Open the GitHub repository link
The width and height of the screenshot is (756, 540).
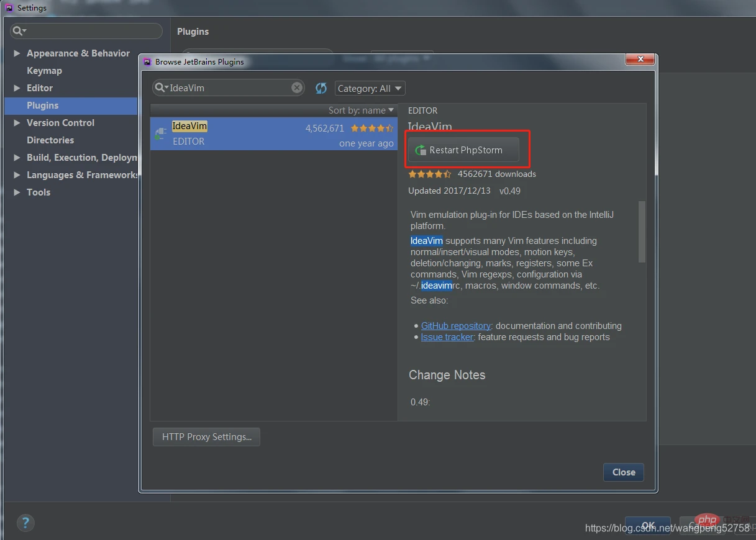[x=456, y=326]
